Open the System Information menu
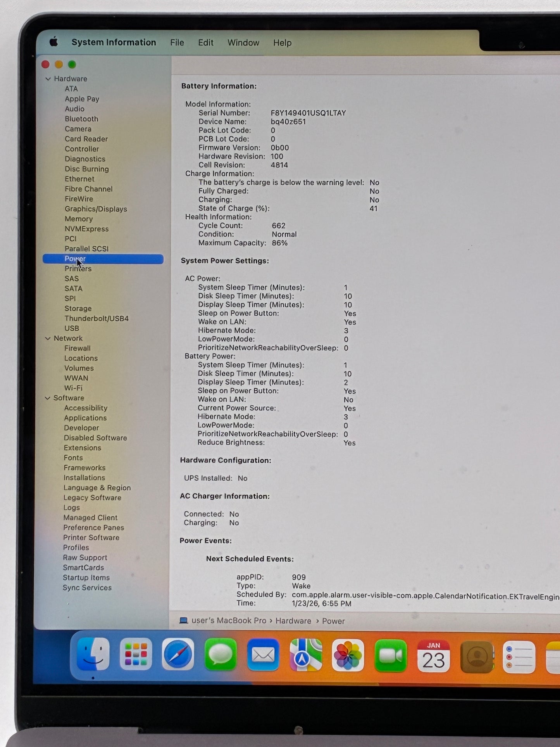 (x=114, y=42)
